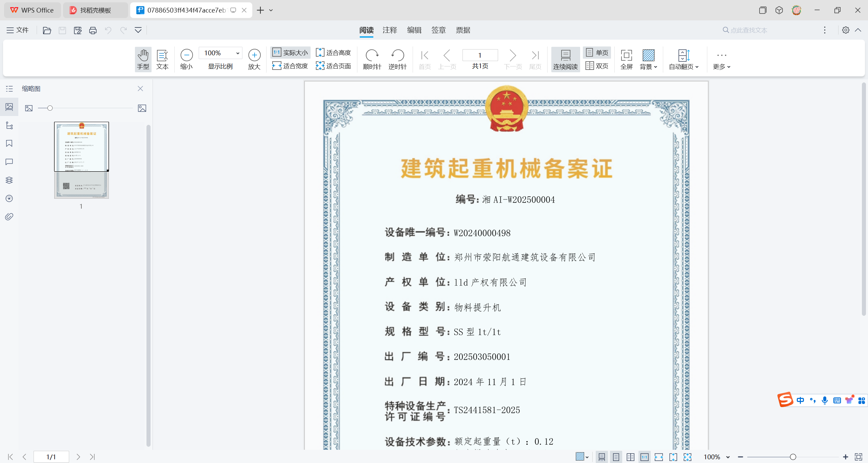Collapse the ribbon with the chevron
868x463 pixels.
tap(858, 30)
